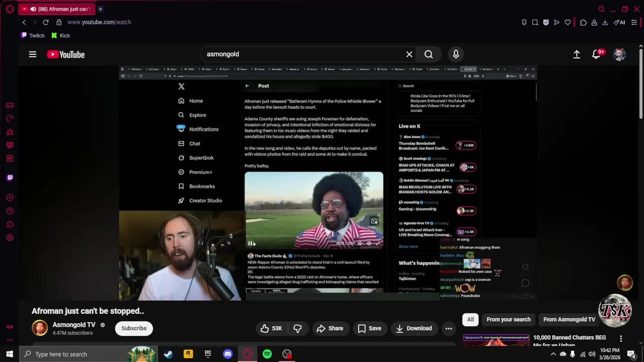Select From Asmongold TV chip
The image size is (644, 362).
pos(569,319)
